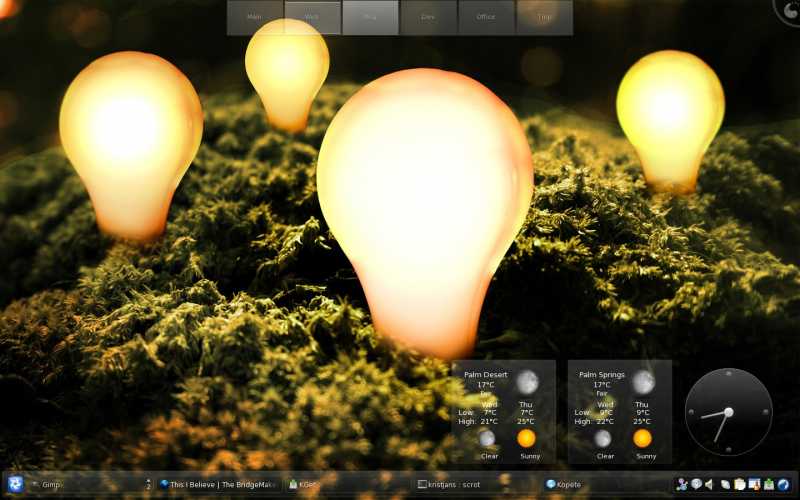Open the Plasma toolbox in the corner
The image size is (800, 500).
(788, 11)
